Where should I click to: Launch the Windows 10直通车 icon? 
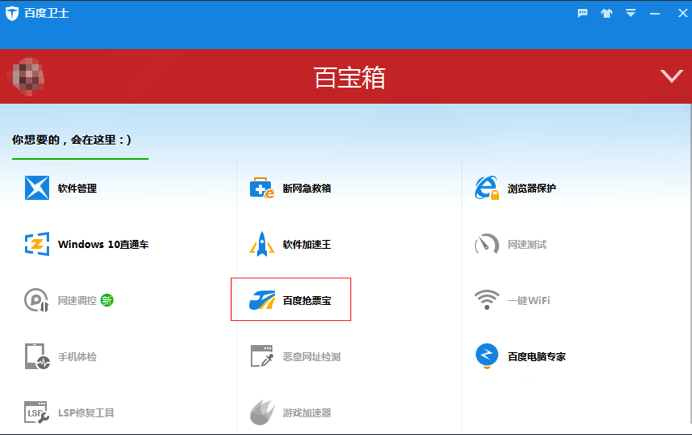[37, 244]
